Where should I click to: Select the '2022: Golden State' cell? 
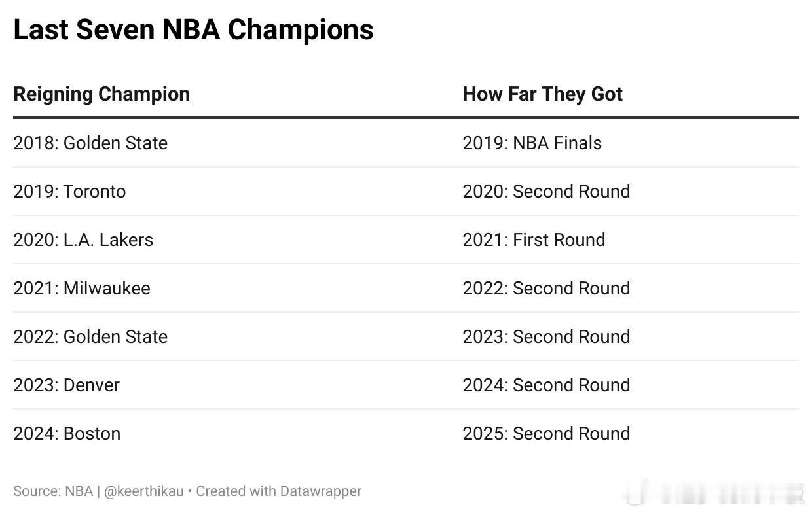coord(90,337)
